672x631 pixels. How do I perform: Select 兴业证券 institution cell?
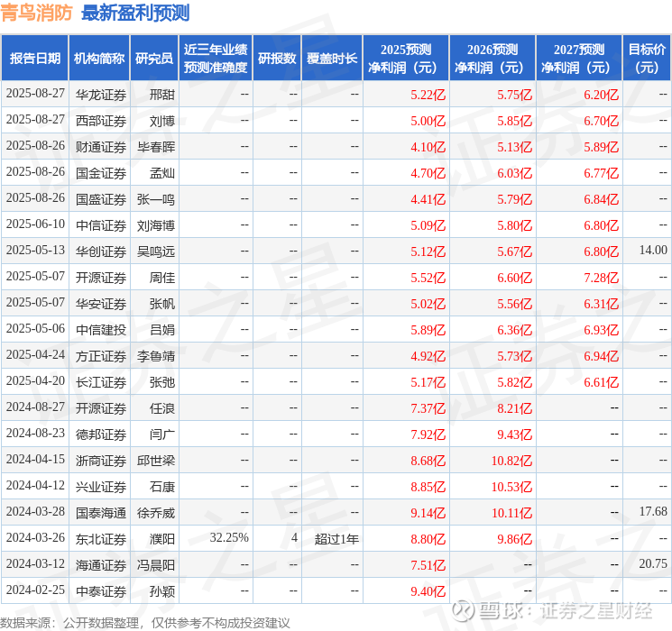tap(101, 487)
